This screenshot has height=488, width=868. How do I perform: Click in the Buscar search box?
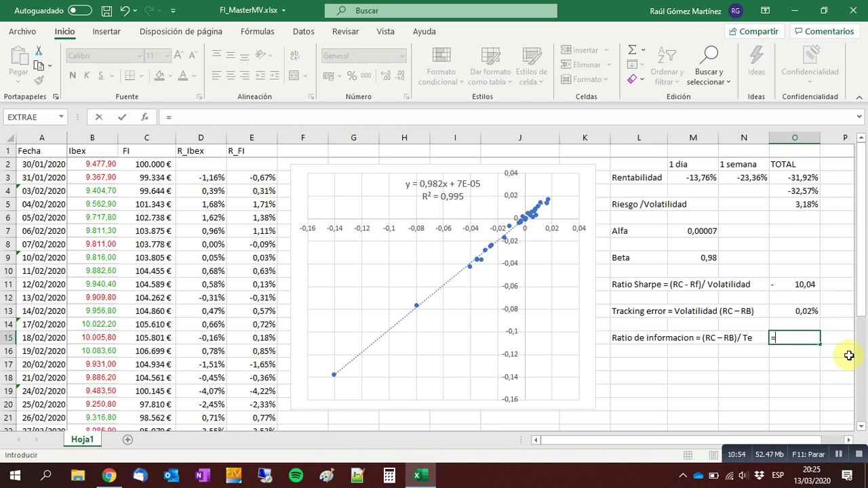tap(441, 11)
